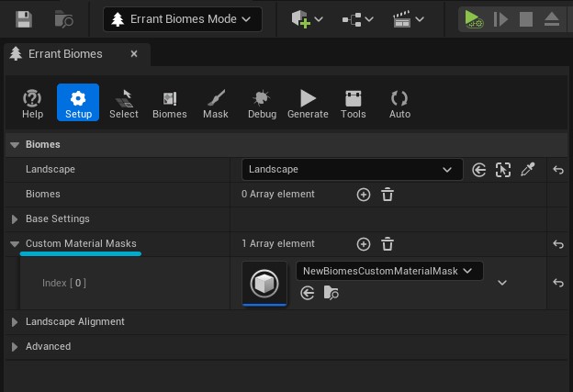The height and width of the screenshot is (392, 573).
Task: Open NewBiomesCustomMaterialMask asset dropdown
Action: [389, 271]
